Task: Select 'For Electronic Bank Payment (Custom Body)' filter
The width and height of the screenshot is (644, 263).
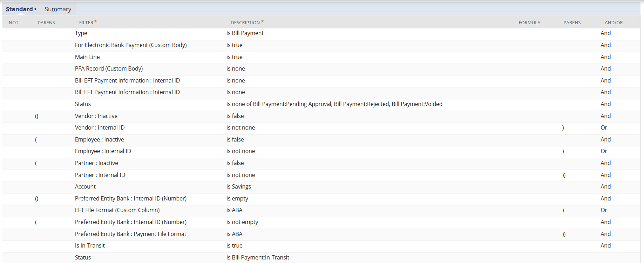Action: [131, 45]
